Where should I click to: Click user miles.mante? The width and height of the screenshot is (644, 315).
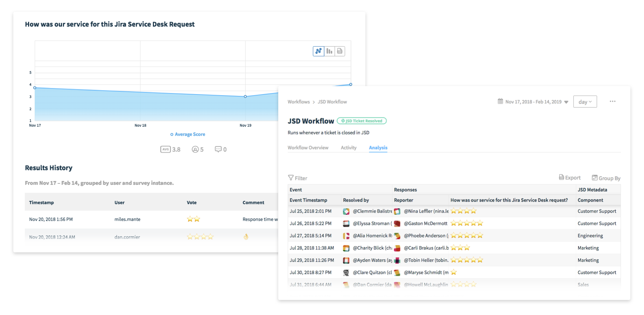click(x=127, y=219)
